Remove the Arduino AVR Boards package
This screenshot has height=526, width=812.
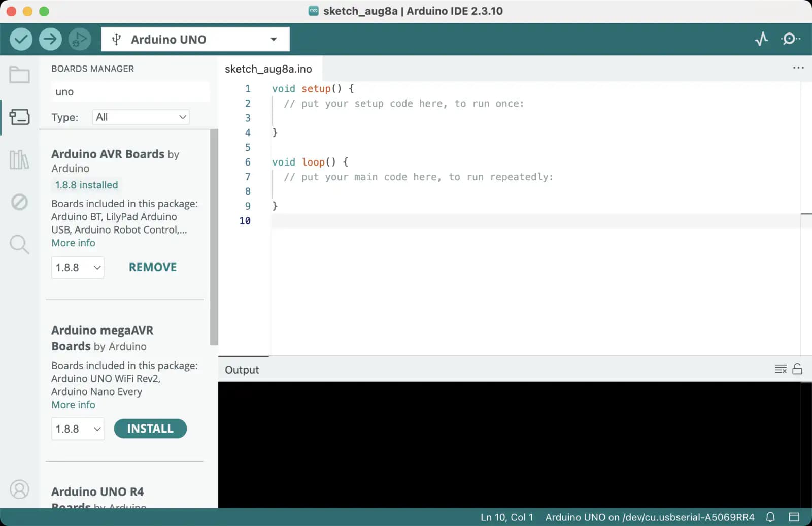tap(153, 267)
